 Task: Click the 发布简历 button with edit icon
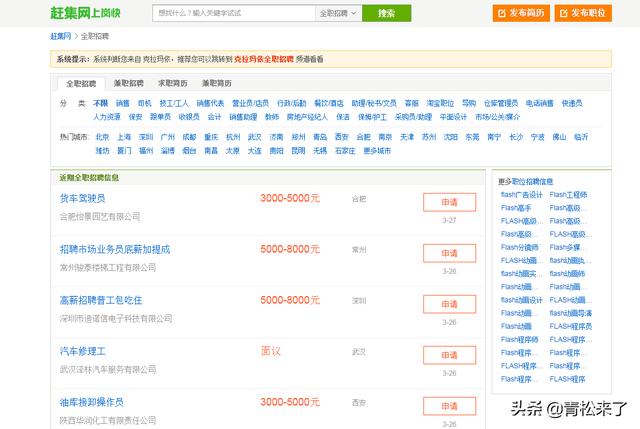pos(521,14)
